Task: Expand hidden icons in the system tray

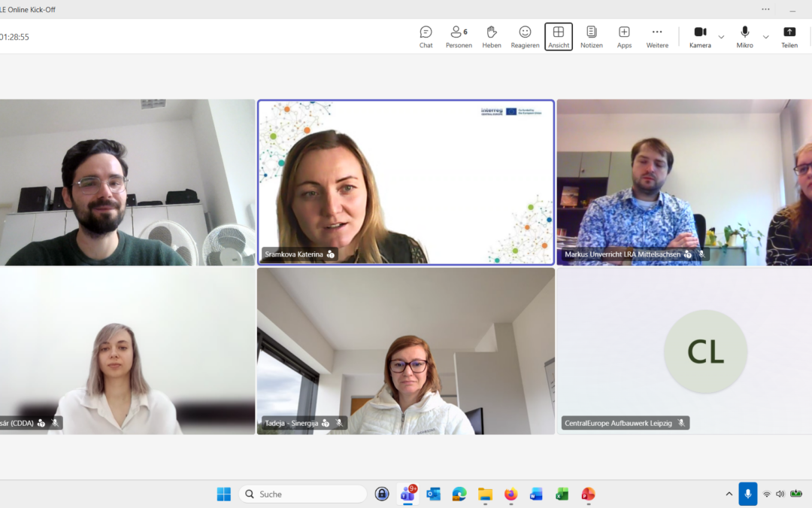Action: [x=729, y=494]
